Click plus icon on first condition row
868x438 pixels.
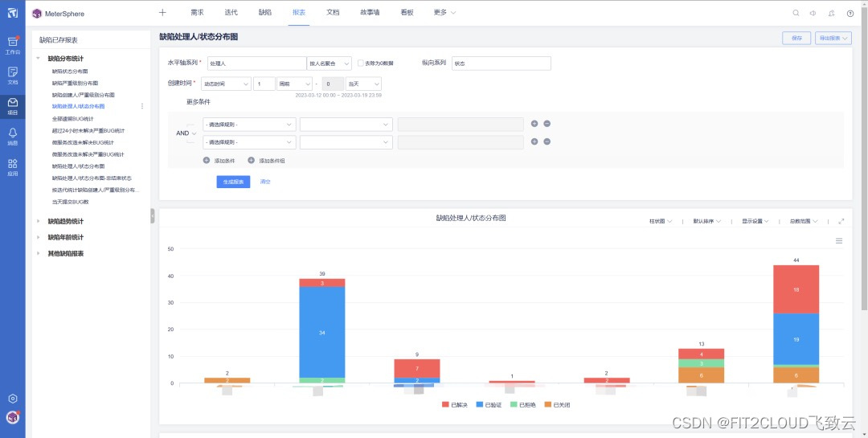(534, 124)
